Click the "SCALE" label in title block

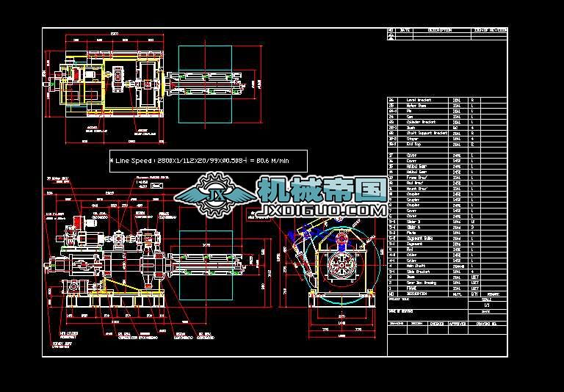coord(486,300)
